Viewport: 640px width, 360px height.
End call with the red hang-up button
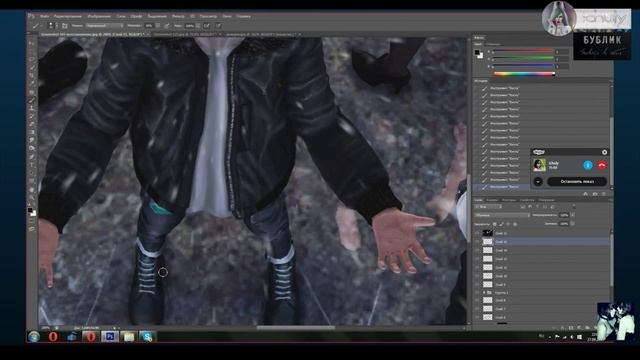click(602, 165)
